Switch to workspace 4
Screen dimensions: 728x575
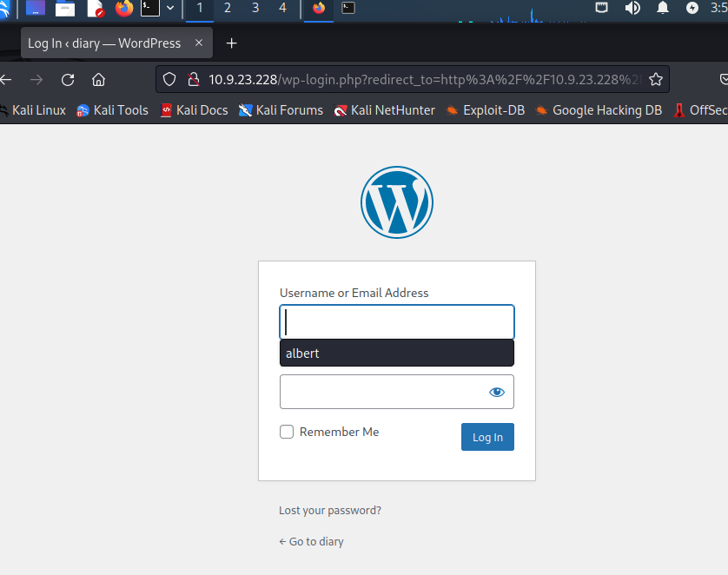pyautogui.click(x=282, y=9)
